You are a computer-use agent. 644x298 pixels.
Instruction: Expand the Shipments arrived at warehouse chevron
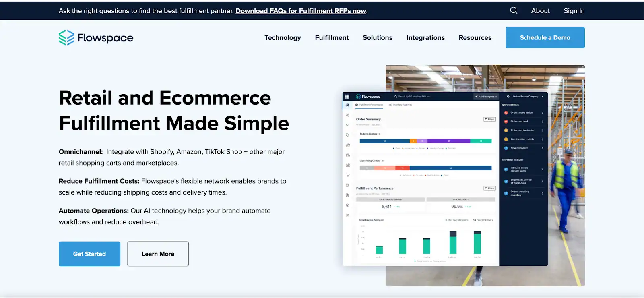point(542,182)
